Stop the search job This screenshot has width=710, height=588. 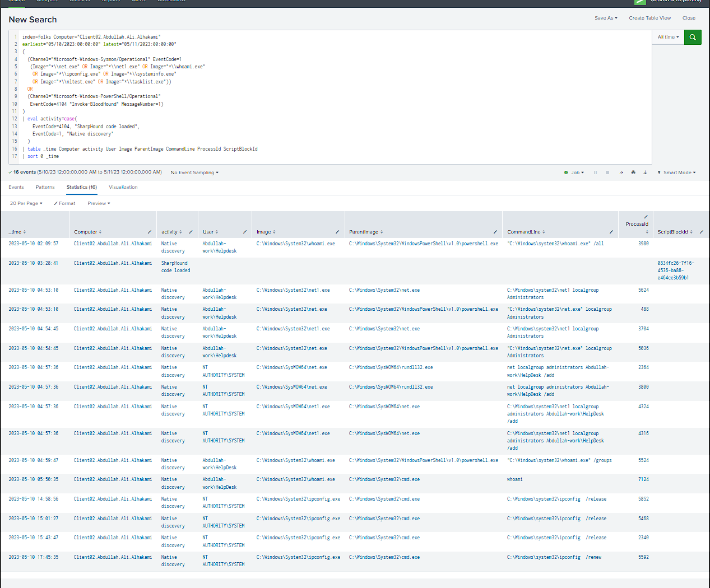point(607,172)
